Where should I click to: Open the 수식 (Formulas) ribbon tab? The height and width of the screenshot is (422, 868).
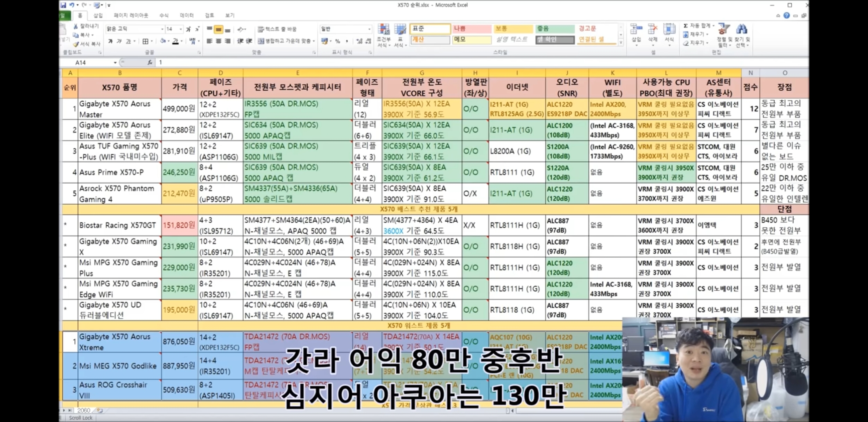point(164,15)
